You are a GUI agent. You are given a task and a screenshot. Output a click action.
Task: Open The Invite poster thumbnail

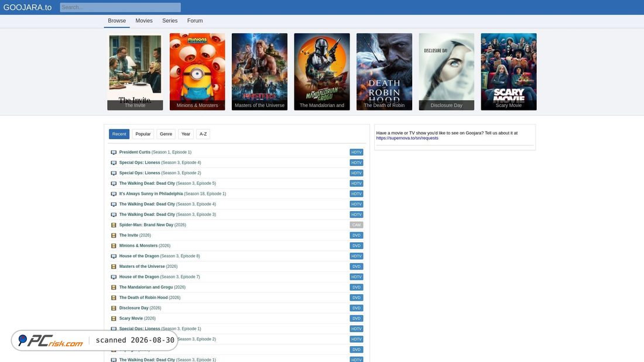(x=135, y=72)
